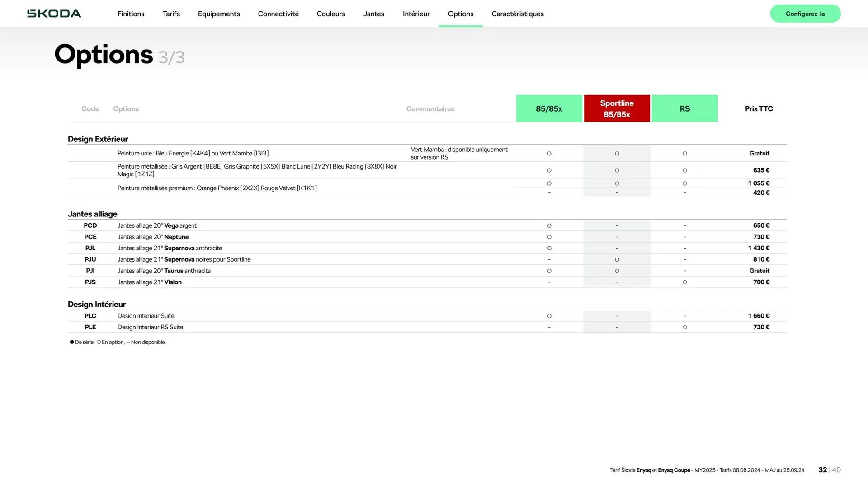
Task: Click the 1 430 € Supernova price
Action: [758, 248]
